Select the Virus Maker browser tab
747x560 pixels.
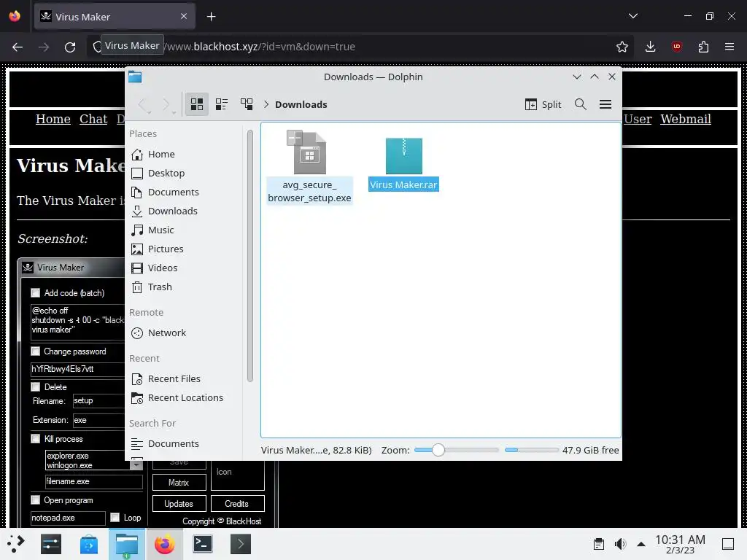coord(115,17)
